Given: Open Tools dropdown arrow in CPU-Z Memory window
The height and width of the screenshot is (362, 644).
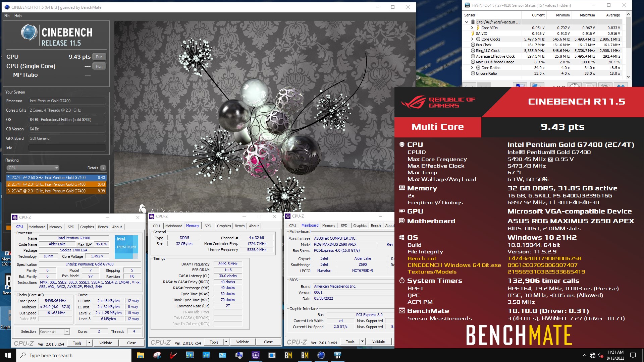Looking at the screenshot, I should coord(226,342).
